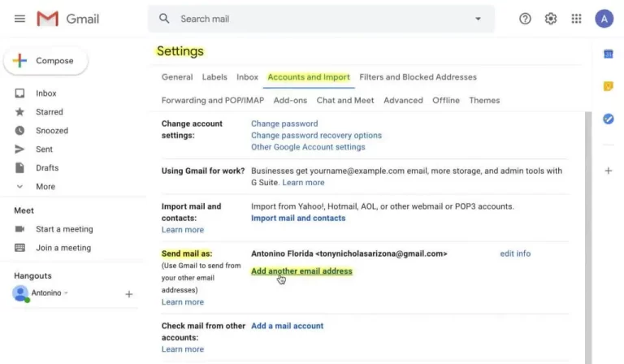The width and height of the screenshot is (624, 364).
Task: Open the Google apps grid icon
Action: click(x=576, y=19)
